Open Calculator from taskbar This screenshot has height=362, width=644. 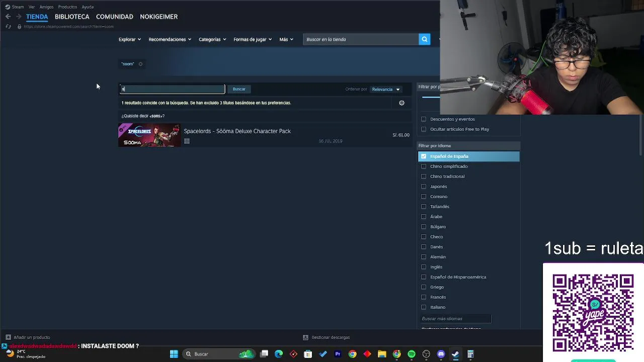click(470, 354)
